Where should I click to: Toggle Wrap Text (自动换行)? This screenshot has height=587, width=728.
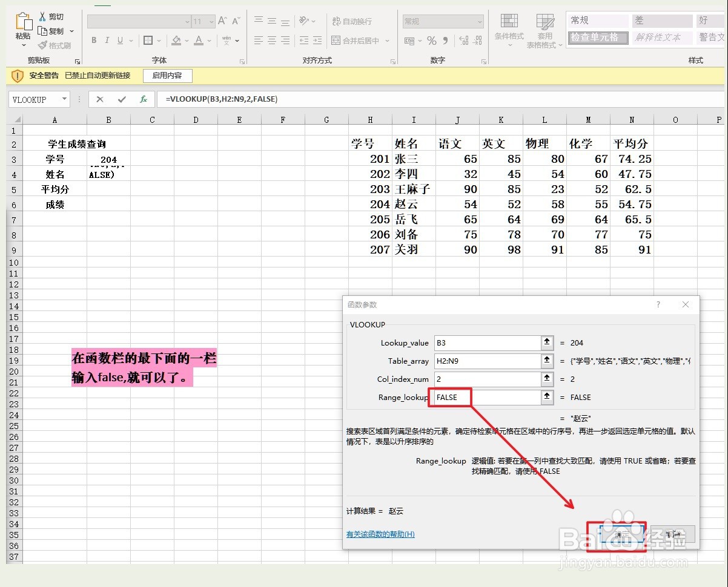(x=352, y=21)
